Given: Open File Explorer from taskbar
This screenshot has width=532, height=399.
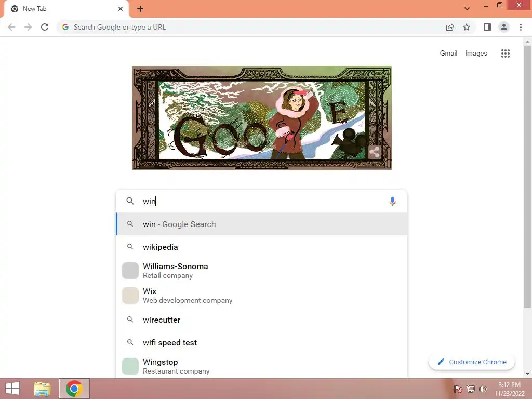Looking at the screenshot, I should (42, 389).
